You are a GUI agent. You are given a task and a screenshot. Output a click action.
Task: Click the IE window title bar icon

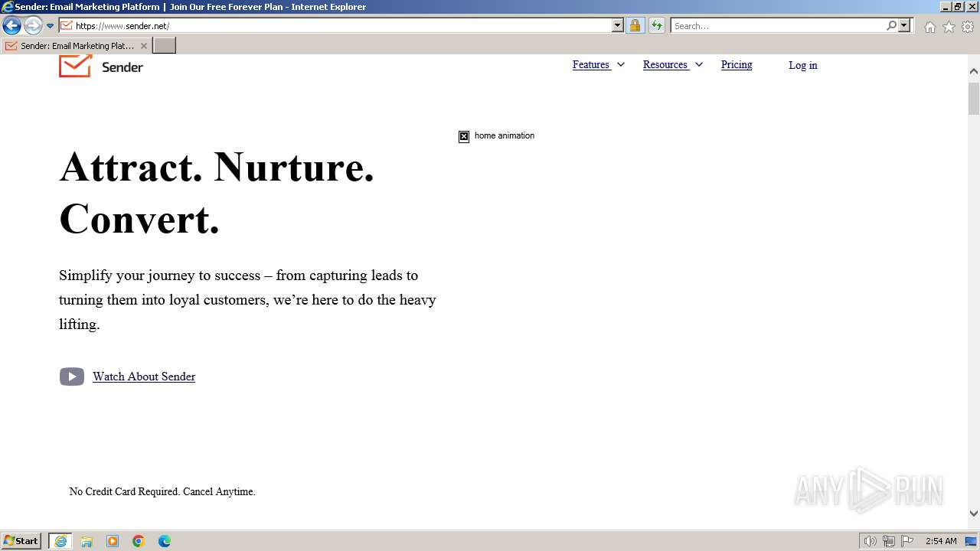[8, 7]
